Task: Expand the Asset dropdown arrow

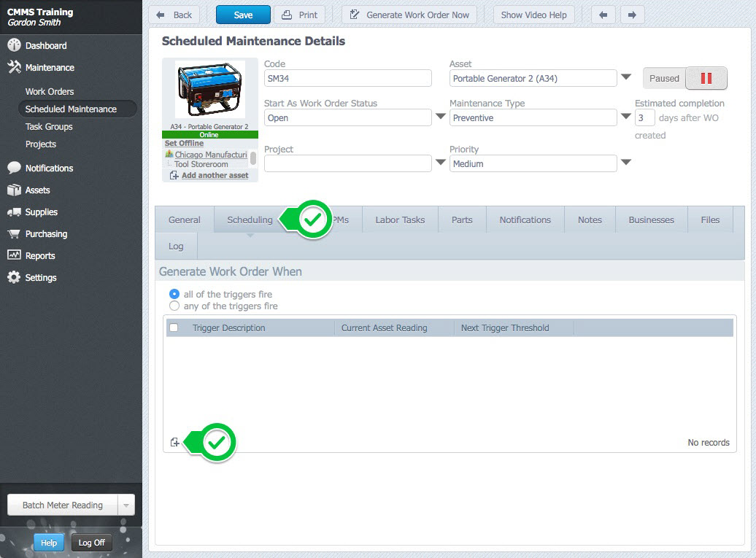Action: [x=626, y=77]
